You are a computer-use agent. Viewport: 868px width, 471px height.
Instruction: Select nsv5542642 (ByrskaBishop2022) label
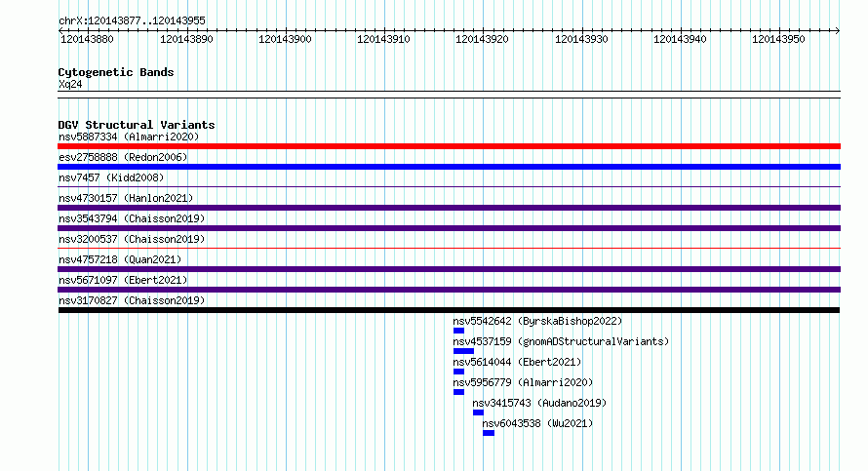pyautogui.click(x=537, y=321)
